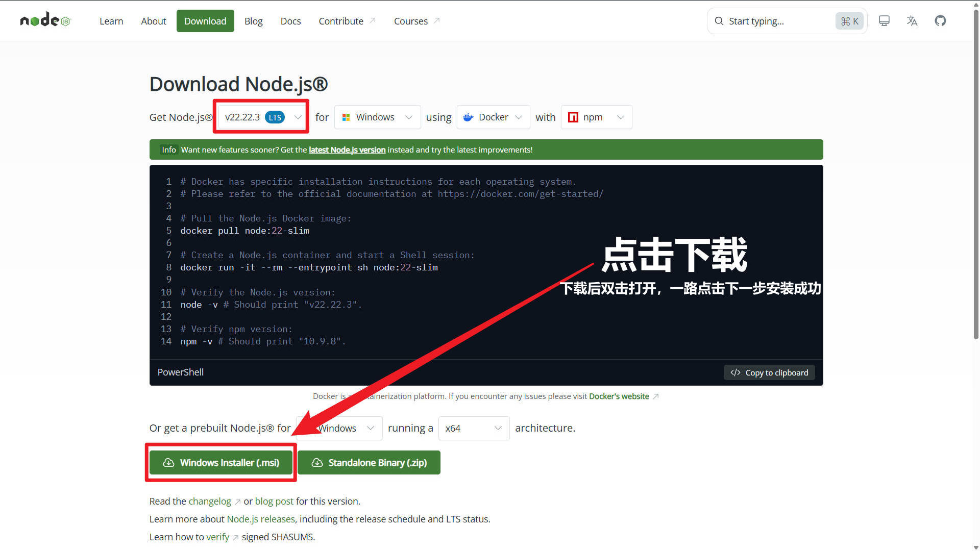The width and height of the screenshot is (980, 551).
Task: Click the search magnifier icon
Action: pos(719,21)
